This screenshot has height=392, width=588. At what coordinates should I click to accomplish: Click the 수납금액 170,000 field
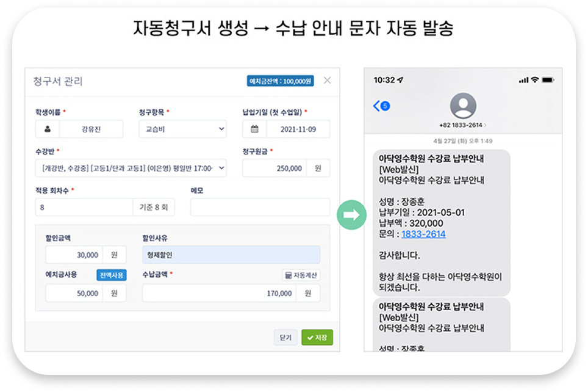(219, 293)
